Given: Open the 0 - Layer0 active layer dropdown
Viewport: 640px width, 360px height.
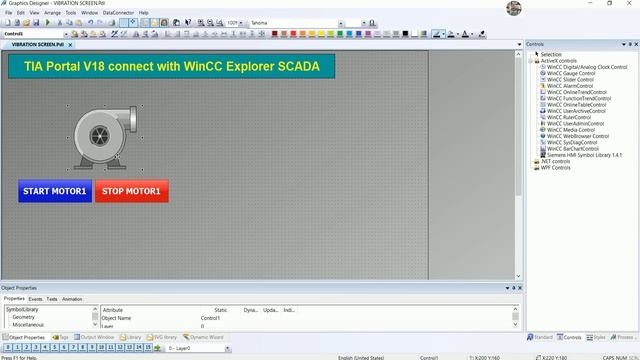Looking at the screenshot, I should [x=227, y=349].
